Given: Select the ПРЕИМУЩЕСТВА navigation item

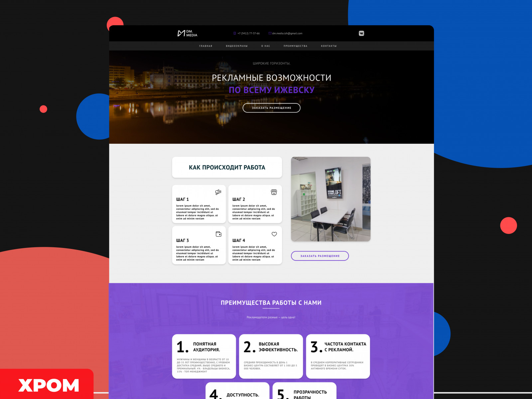Looking at the screenshot, I should 296,46.
